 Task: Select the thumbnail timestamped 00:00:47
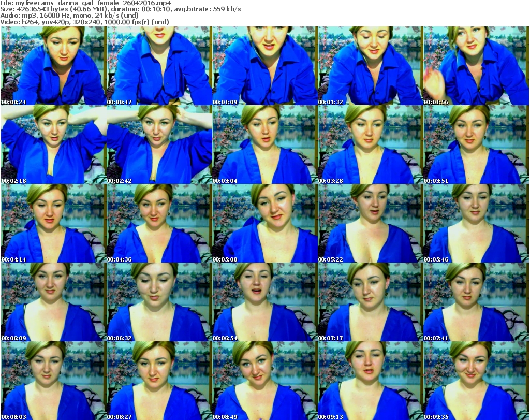coord(159,66)
